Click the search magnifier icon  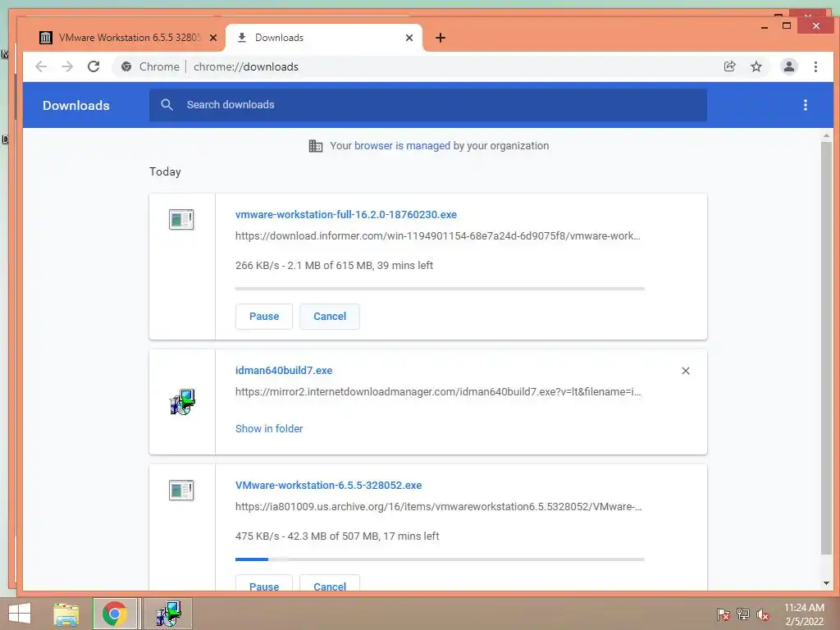click(167, 105)
